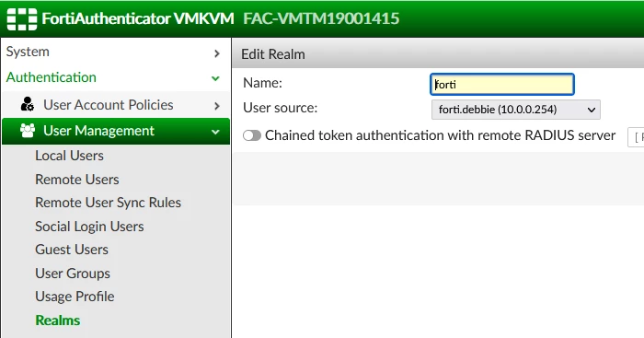The image size is (644, 338).
Task: Click the realm Name input field
Action: (x=502, y=85)
